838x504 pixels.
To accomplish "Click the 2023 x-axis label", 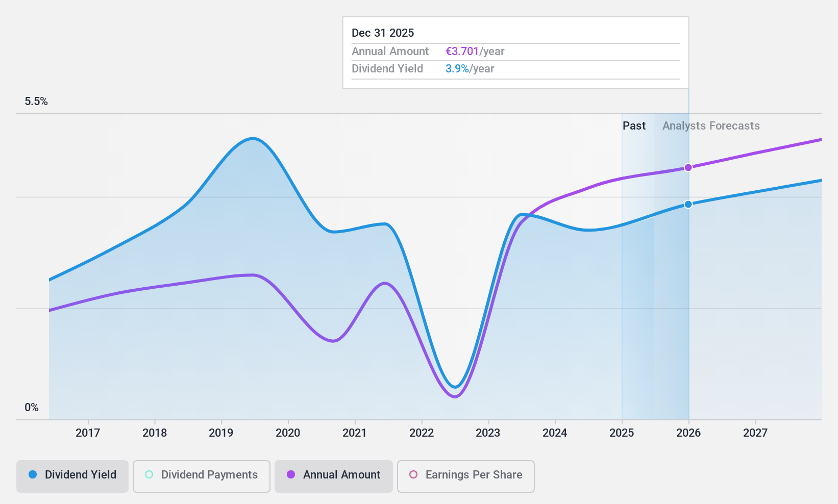I will click(x=488, y=433).
